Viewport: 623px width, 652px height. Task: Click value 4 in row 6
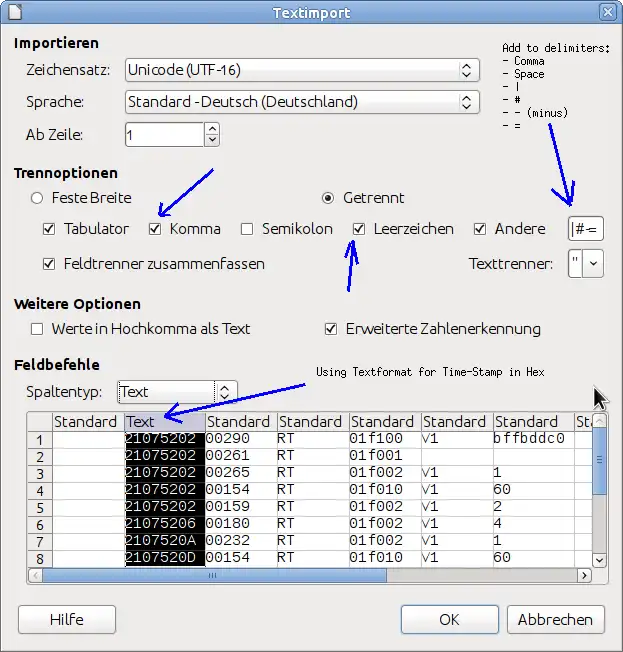point(533,524)
